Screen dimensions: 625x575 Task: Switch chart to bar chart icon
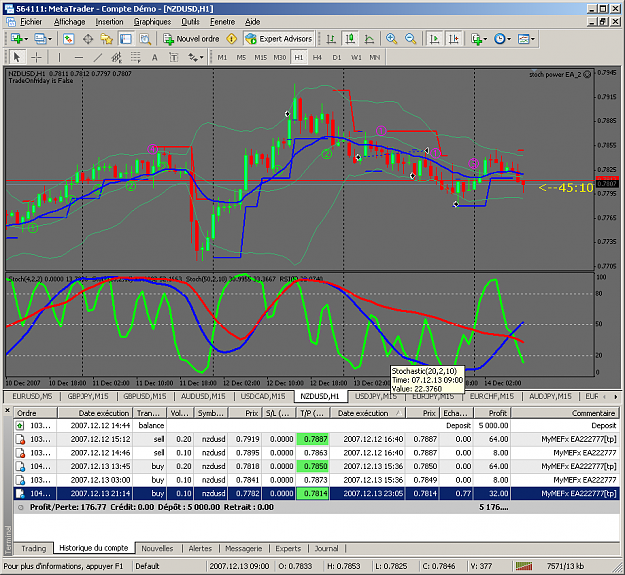[x=331, y=39]
